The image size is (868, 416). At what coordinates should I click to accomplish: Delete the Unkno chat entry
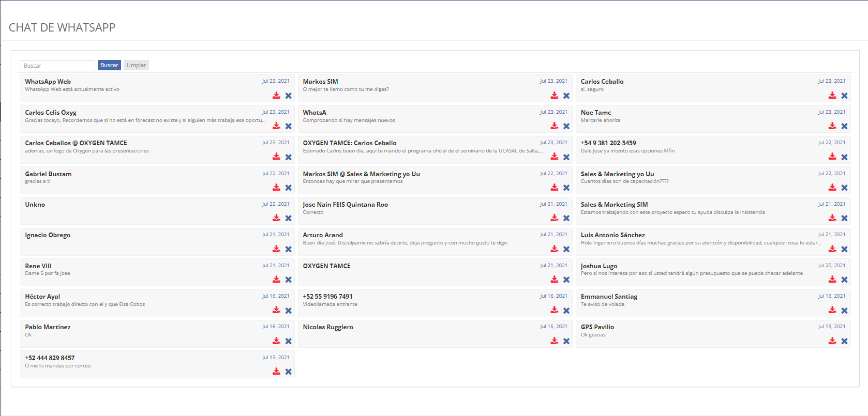[x=289, y=218]
